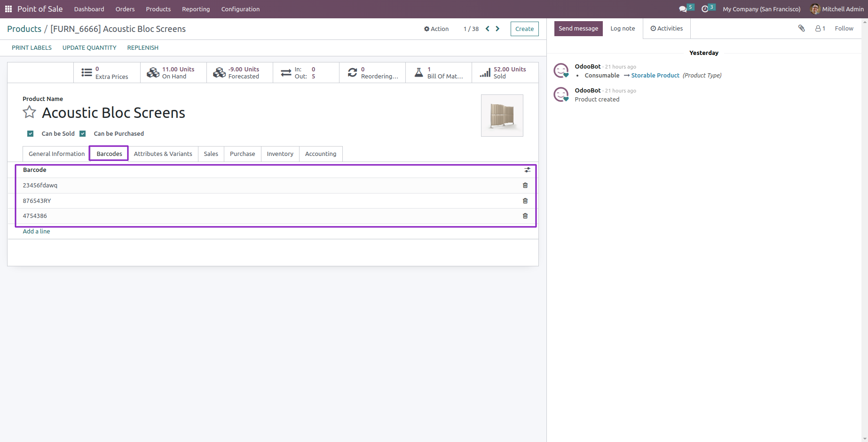
Task: Switch to the Inventory tab
Action: click(x=280, y=154)
